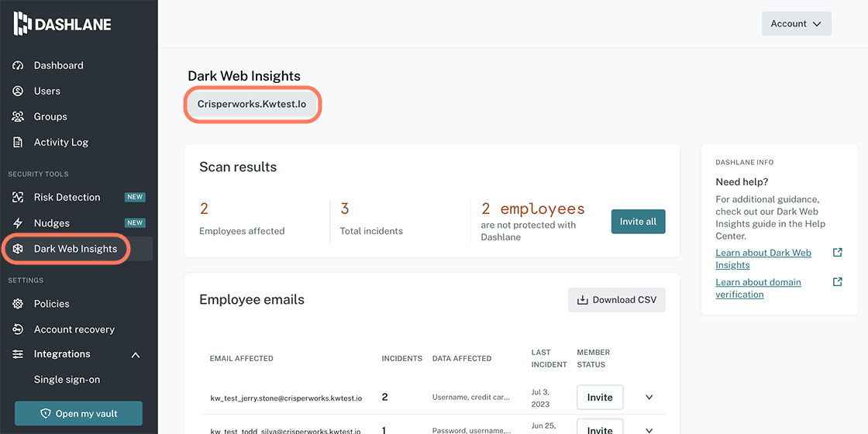This screenshot has height=434, width=868.
Task: Click the Download CSV button
Action: pos(617,300)
